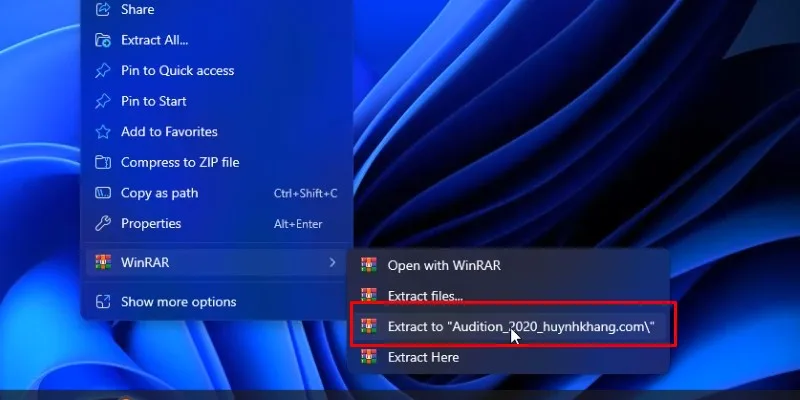Click the Alt+Enter shortcut label for Properties
Viewport: 800px width, 400px height.
tap(298, 224)
